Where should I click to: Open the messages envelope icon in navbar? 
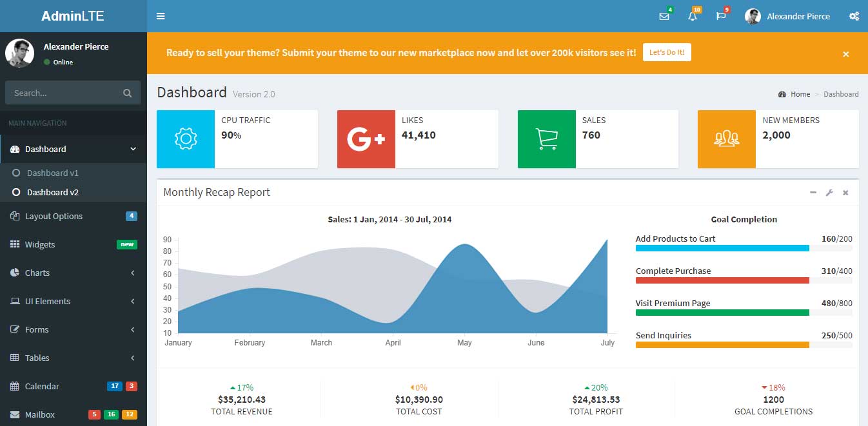pyautogui.click(x=664, y=16)
